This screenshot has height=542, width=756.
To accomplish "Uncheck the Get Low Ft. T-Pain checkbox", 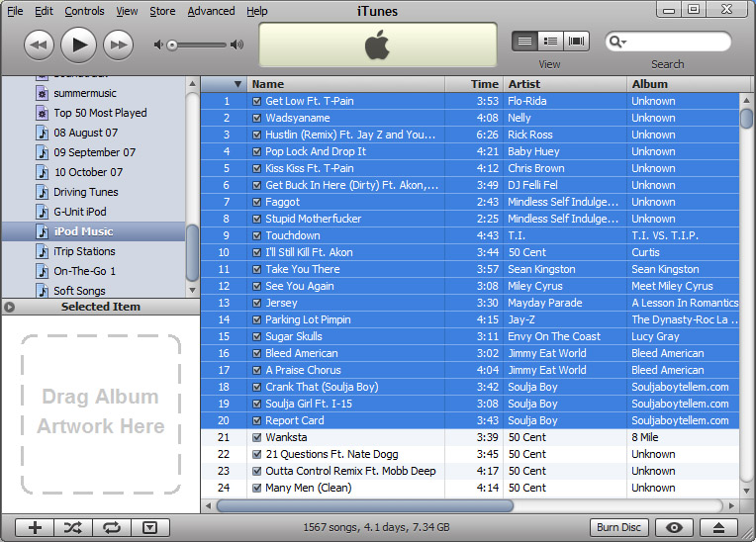I will tap(257, 101).
